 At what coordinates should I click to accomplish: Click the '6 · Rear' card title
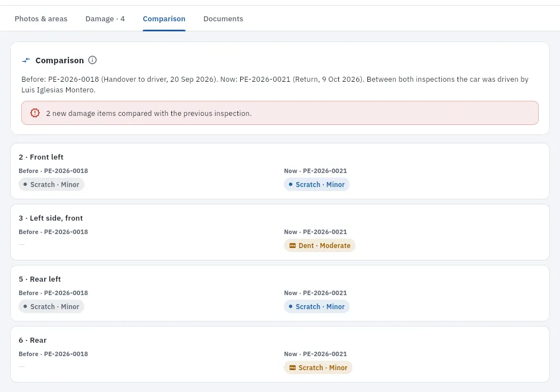33,340
